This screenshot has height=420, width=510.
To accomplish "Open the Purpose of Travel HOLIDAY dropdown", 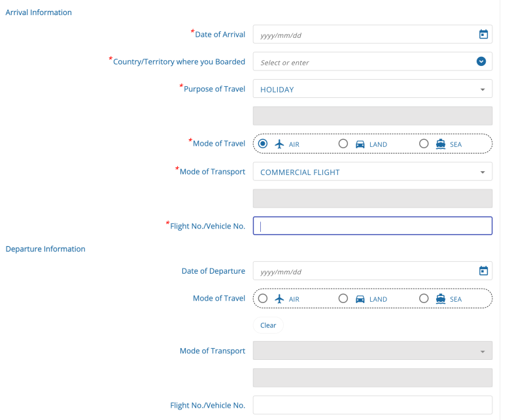I will coord(483,89).
